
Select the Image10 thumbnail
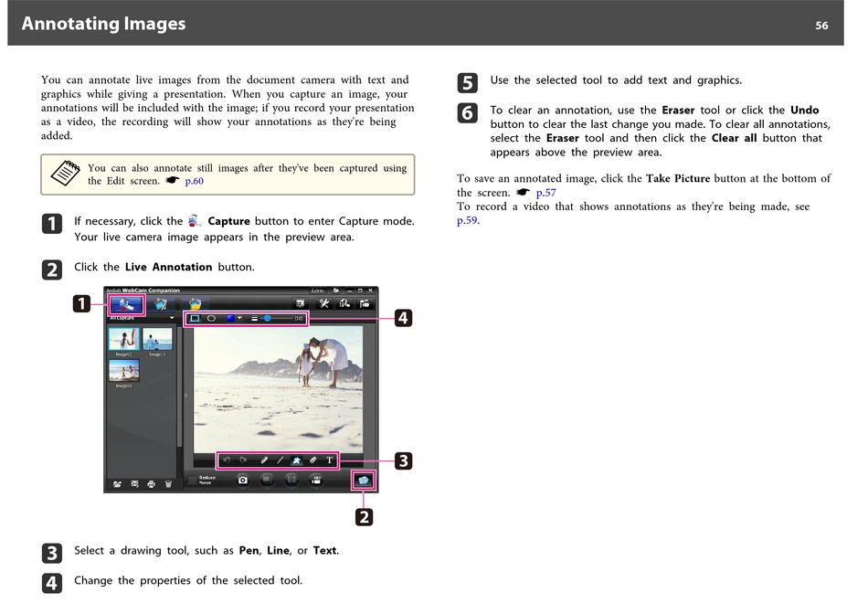(x=123, y=370)
